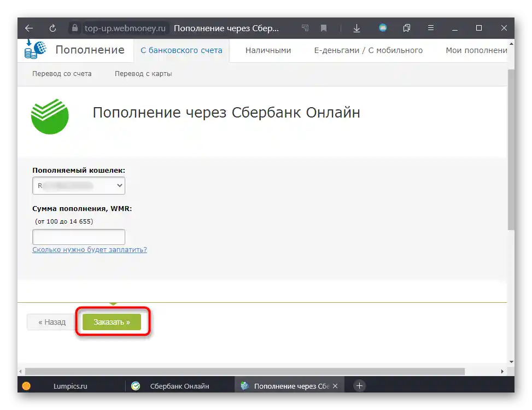Go back using the browser back arrow
Image resolution: width=532 pixels, height=410 pixels.
pos(29,28)
